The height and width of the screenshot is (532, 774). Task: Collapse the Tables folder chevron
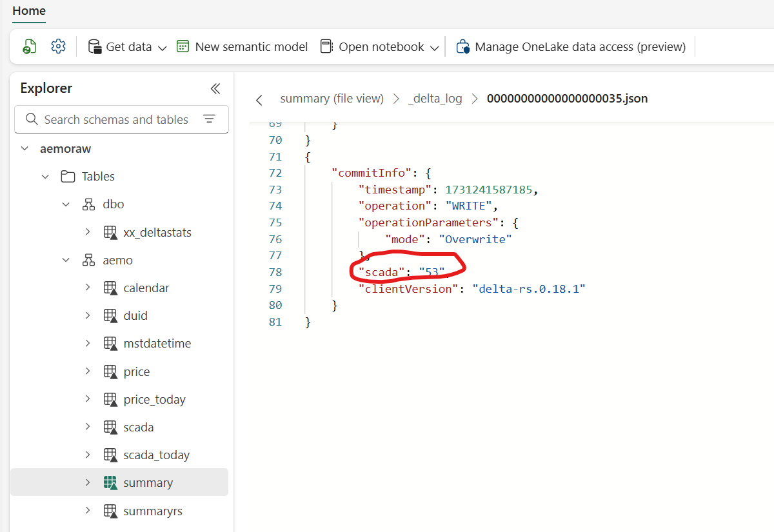point(45,176)
